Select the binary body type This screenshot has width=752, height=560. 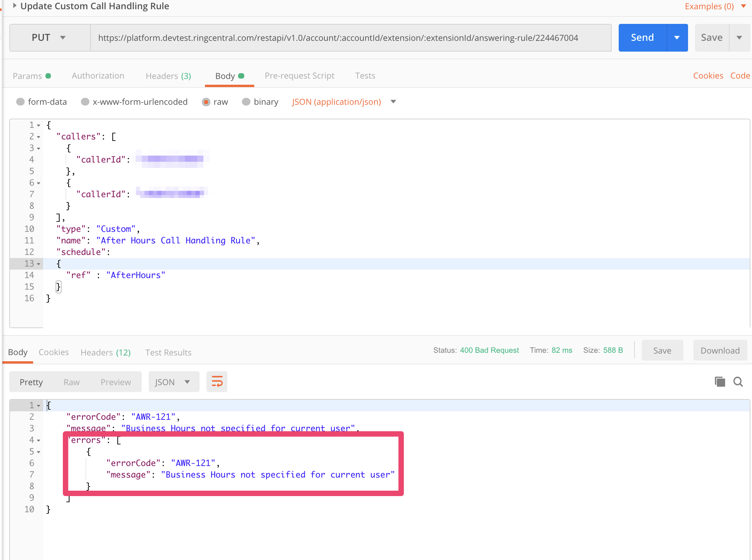pyautogui.click(x=246, y=102)
